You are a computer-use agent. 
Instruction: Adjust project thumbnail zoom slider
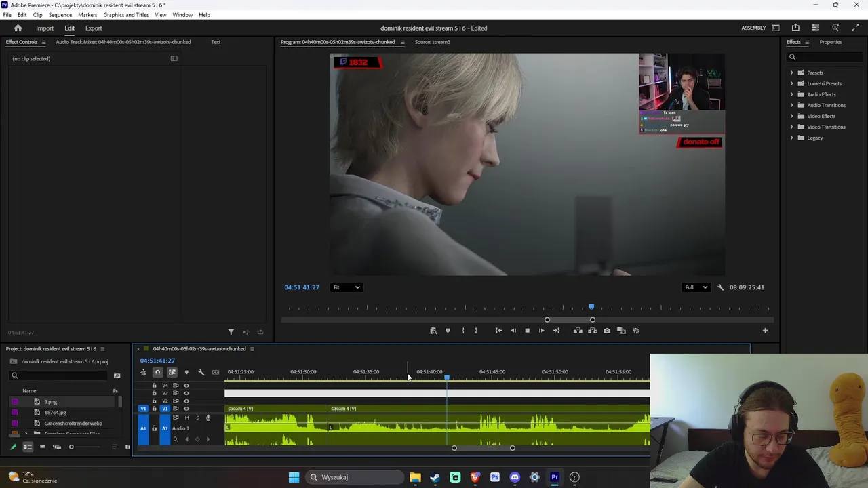click(x=71, y=447)
